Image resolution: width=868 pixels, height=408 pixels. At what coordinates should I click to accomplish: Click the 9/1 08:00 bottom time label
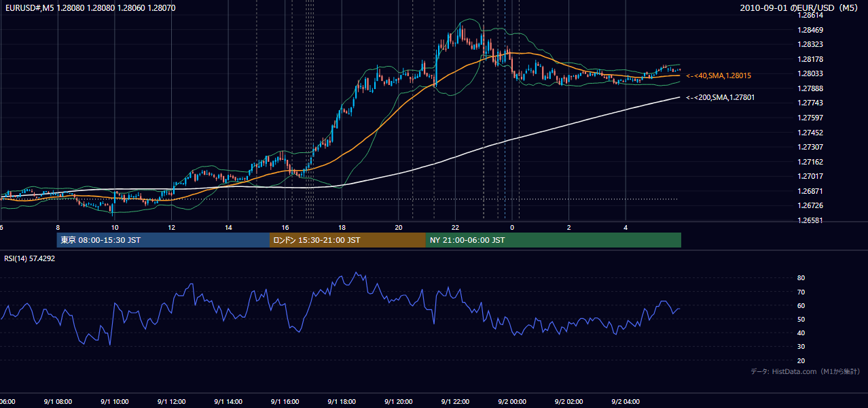(x=57, y=402)
